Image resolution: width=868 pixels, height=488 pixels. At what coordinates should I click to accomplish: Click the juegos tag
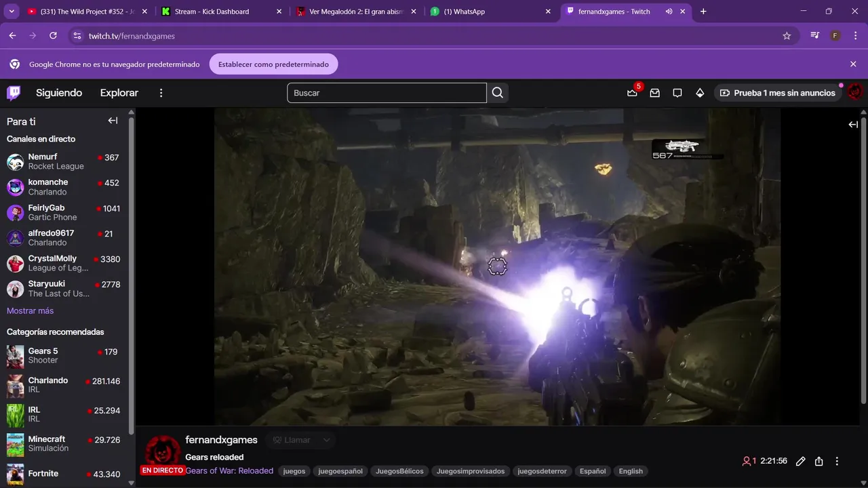pyautogui.click(x=294, y=471)
